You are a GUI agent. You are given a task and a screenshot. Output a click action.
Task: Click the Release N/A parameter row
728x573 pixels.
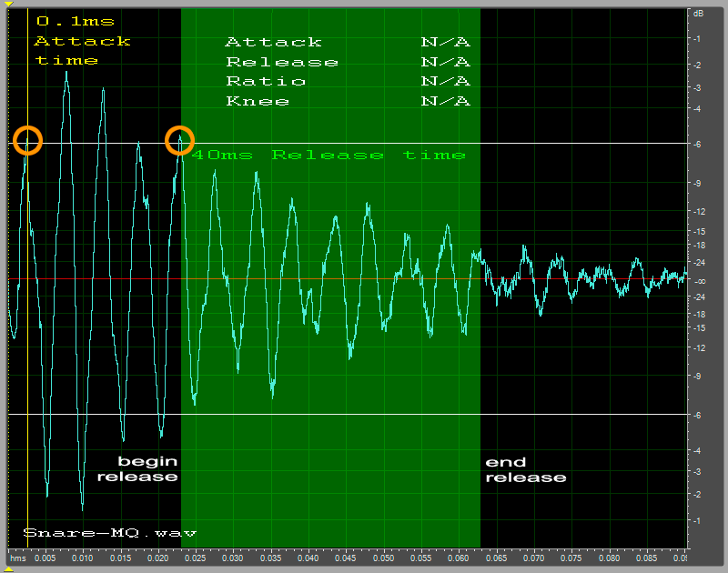point(347,63)
